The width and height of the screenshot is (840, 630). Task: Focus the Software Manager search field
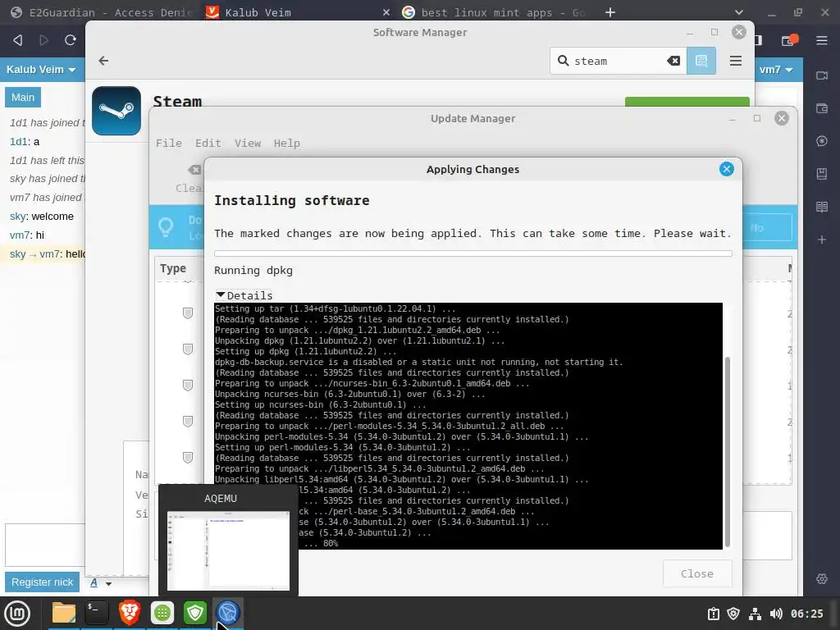619,61
